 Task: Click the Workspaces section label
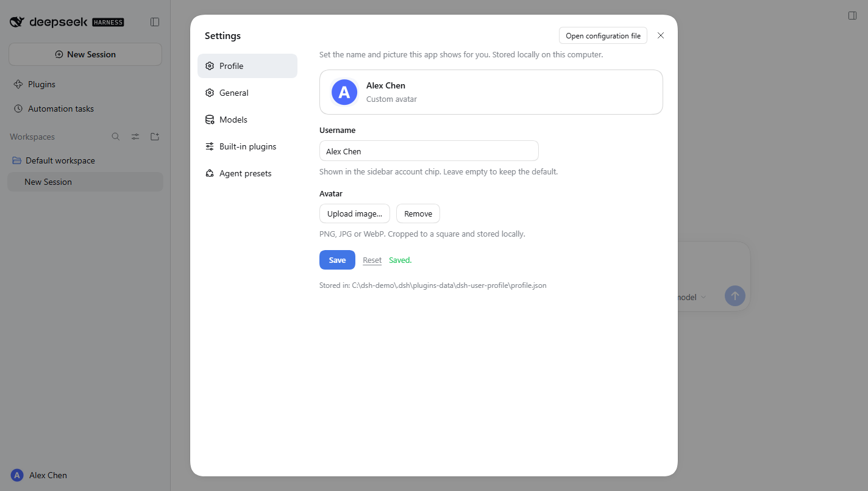(32, 137)
